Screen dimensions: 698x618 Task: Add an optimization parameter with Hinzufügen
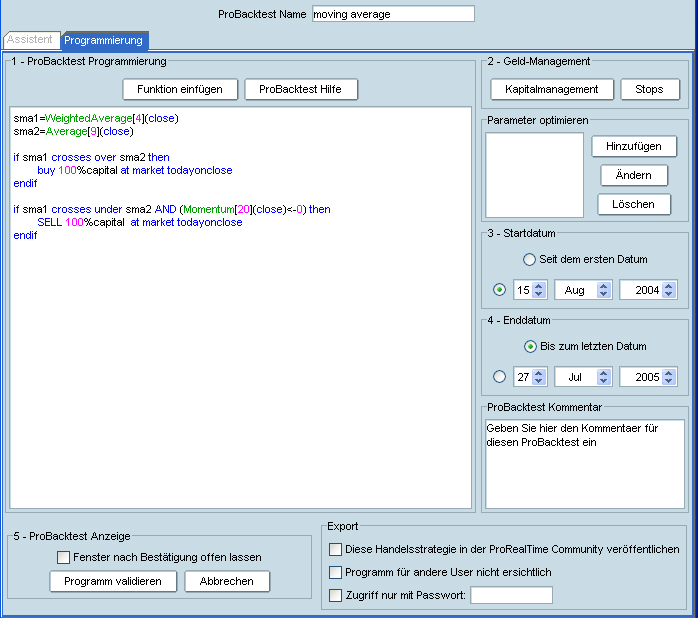point(633,146)
